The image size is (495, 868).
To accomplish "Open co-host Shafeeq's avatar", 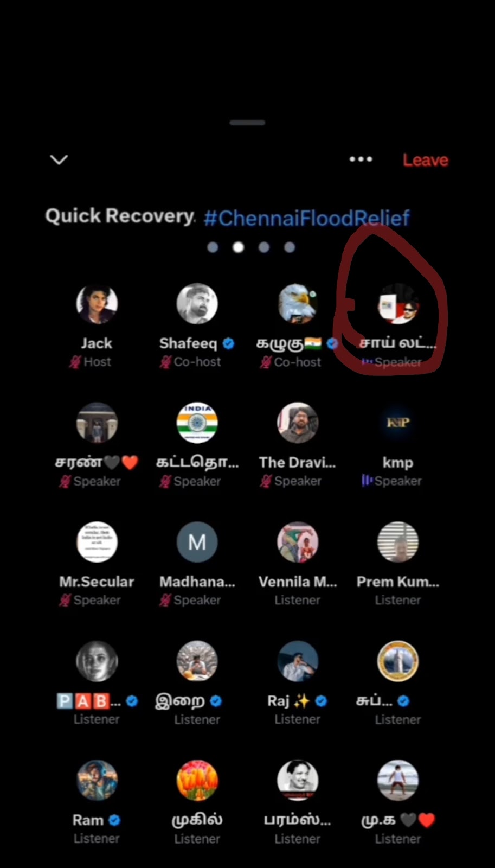I will [x=197, y=303].
